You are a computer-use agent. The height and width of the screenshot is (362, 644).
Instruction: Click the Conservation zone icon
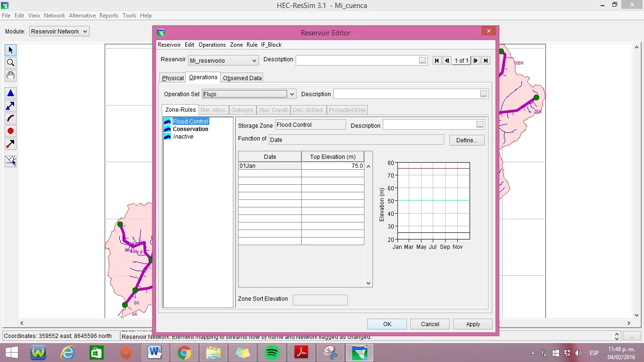click(167, 129)
